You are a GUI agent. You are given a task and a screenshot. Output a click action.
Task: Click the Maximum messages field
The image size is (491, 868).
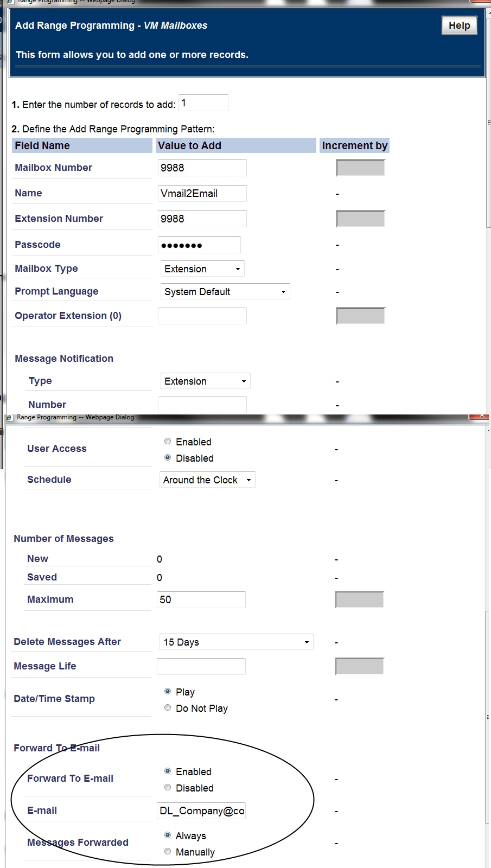click(201, 599)
